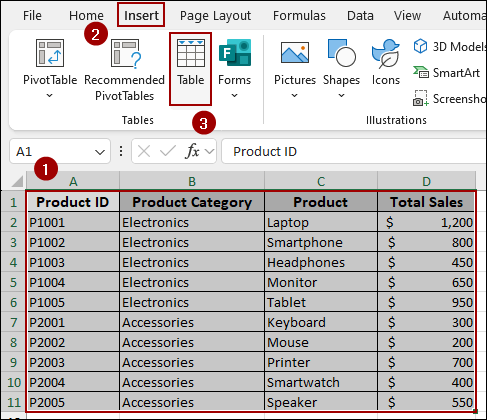This screenshot has height=420, width=487.
Task: Select cell containing P2001
Action: [73, 322]
